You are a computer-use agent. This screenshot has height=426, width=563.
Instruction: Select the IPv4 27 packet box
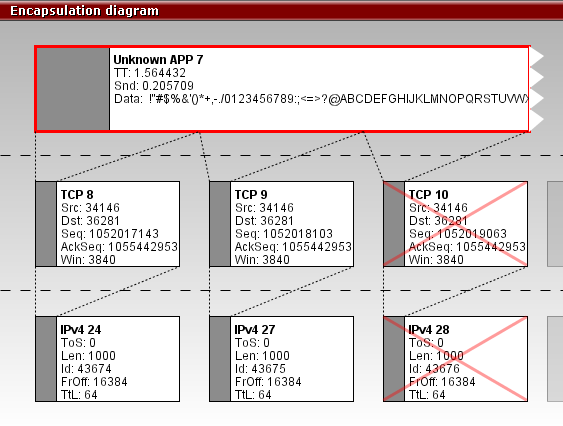282,359
